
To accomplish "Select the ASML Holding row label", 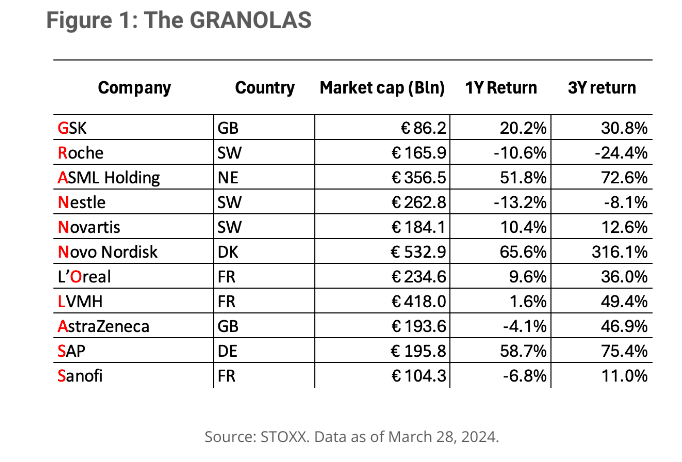I will coord(109,178).
